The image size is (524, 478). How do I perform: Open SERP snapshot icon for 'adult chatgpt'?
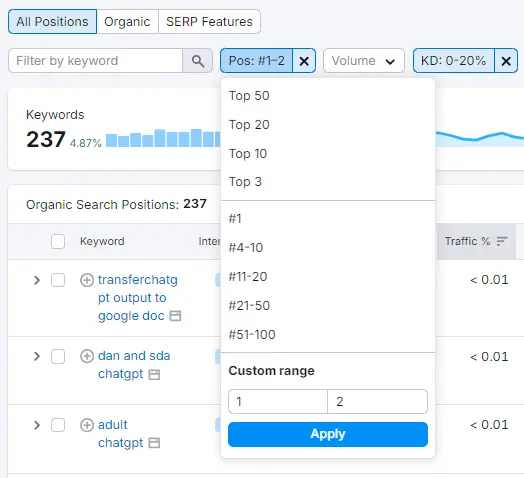coord(154,443)
